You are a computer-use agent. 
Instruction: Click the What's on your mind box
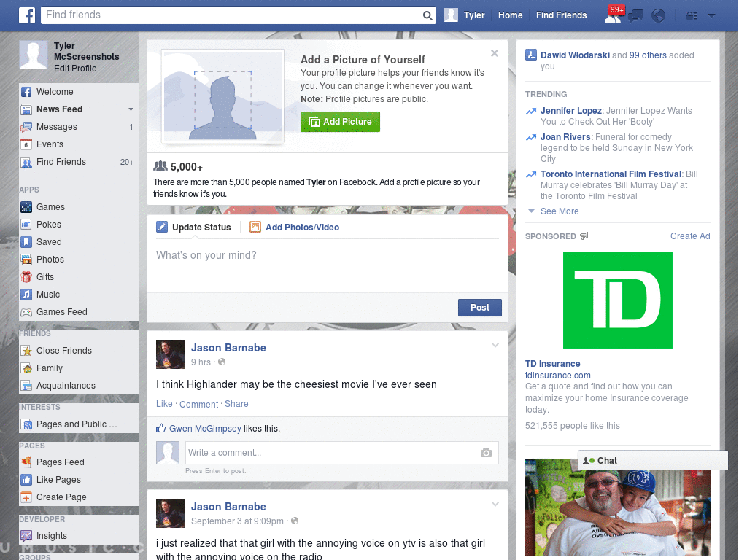click(x=328, y=265)
